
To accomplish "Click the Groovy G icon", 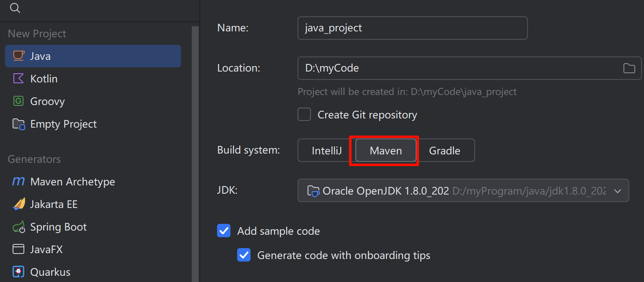I will coord(18,101).
